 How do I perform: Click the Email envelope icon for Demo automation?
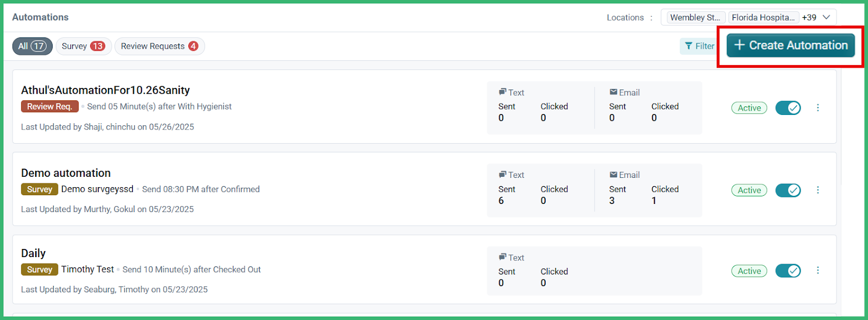point(613,175)
